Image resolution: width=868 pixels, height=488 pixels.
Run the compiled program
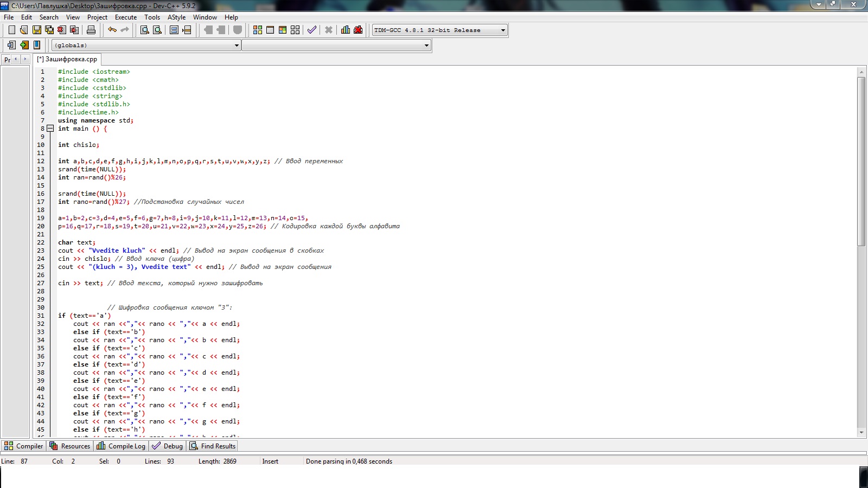tap(270, 30)
